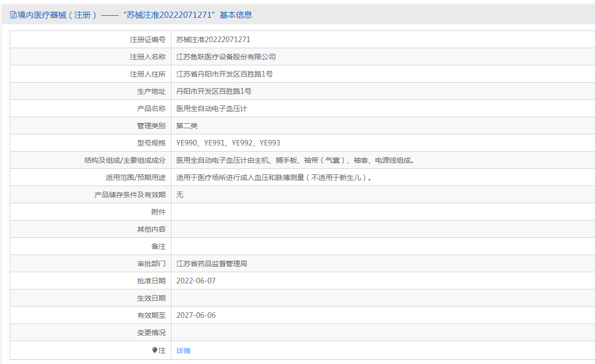This screenshot has width=595, height=364.
Task: Click the expiry date 2027-06-06
Action: point(196,315)
